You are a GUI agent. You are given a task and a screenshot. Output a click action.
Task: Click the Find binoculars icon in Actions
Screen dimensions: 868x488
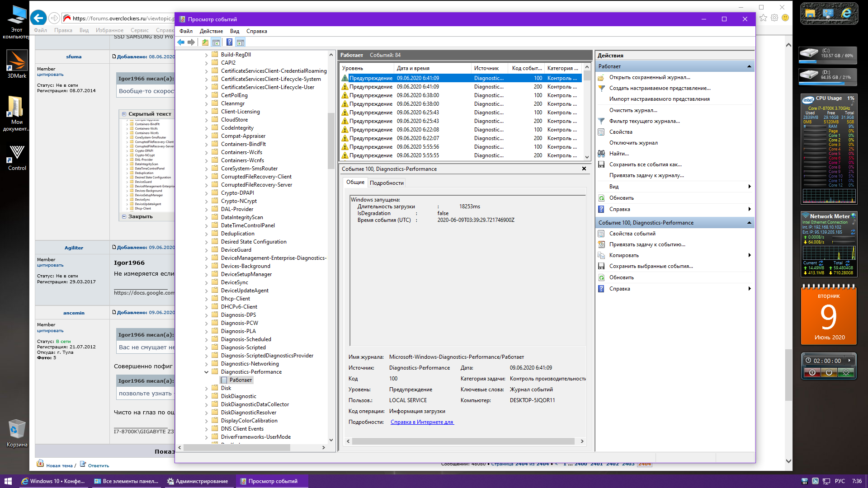(601, 154)
